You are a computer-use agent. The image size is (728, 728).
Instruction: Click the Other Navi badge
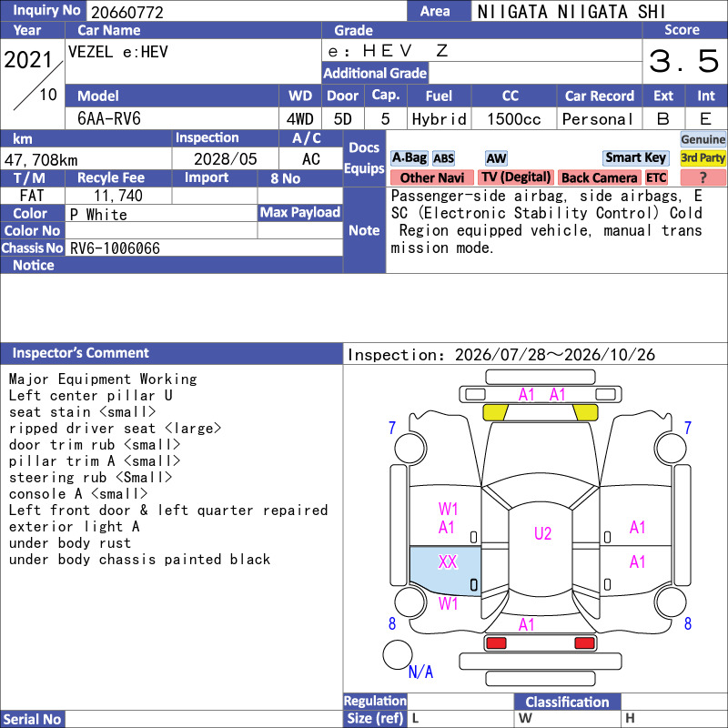pos(431,177)
